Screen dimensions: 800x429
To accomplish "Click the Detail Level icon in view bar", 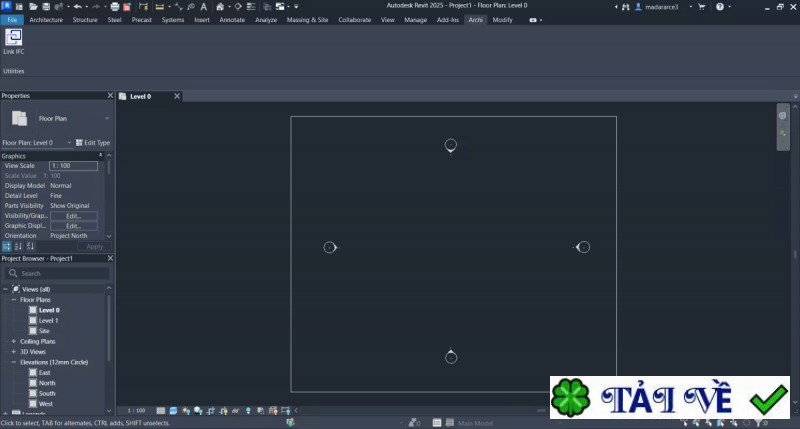I will pos(161,411).
